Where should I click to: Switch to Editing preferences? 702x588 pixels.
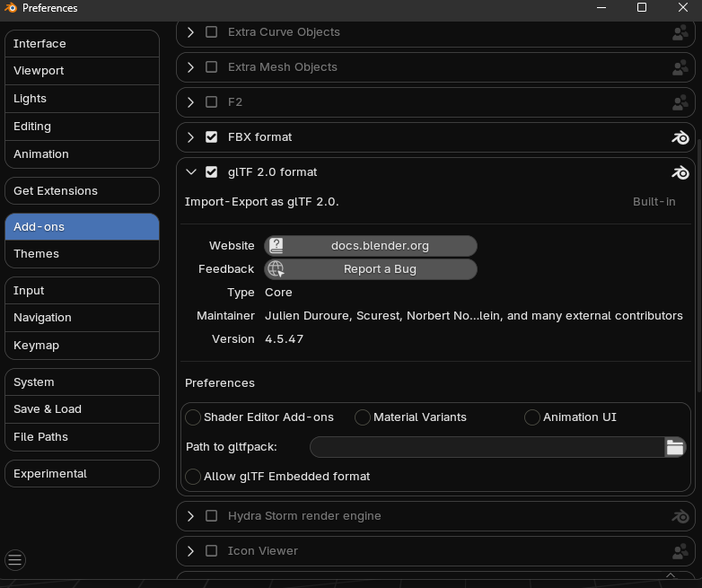(82, 127)
